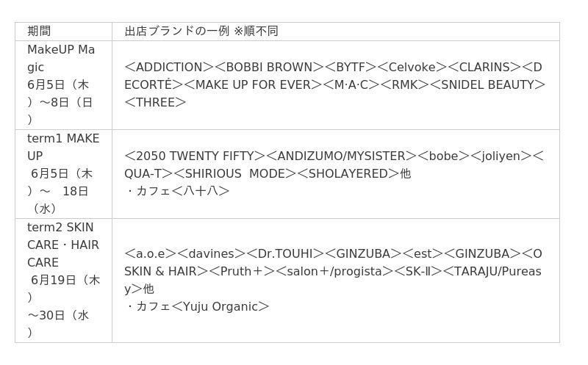Screen dimensions: 588x365
Task: Select the 出店ブランドの一例 header cell
Action: tap(336, 32)
